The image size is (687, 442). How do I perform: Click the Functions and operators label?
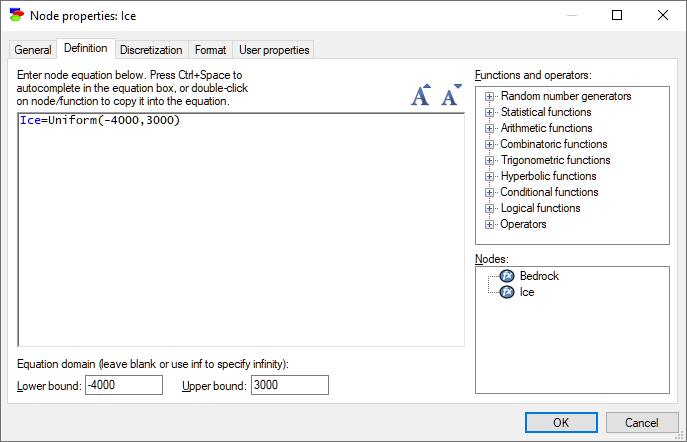[x=533, y=75]
